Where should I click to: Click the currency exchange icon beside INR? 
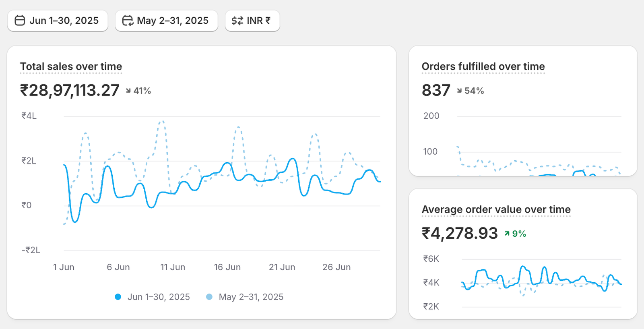click(237, 21)
